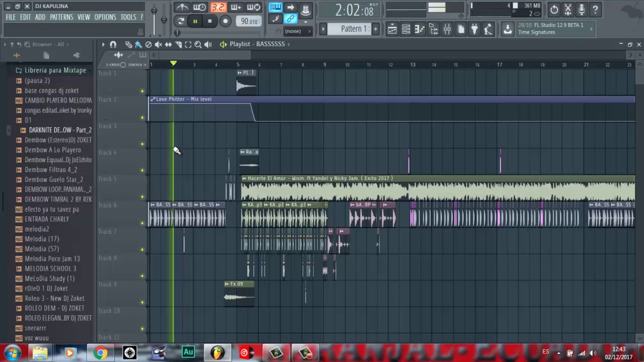
Task: Toggle the loop recording icon
Action: 254,8
